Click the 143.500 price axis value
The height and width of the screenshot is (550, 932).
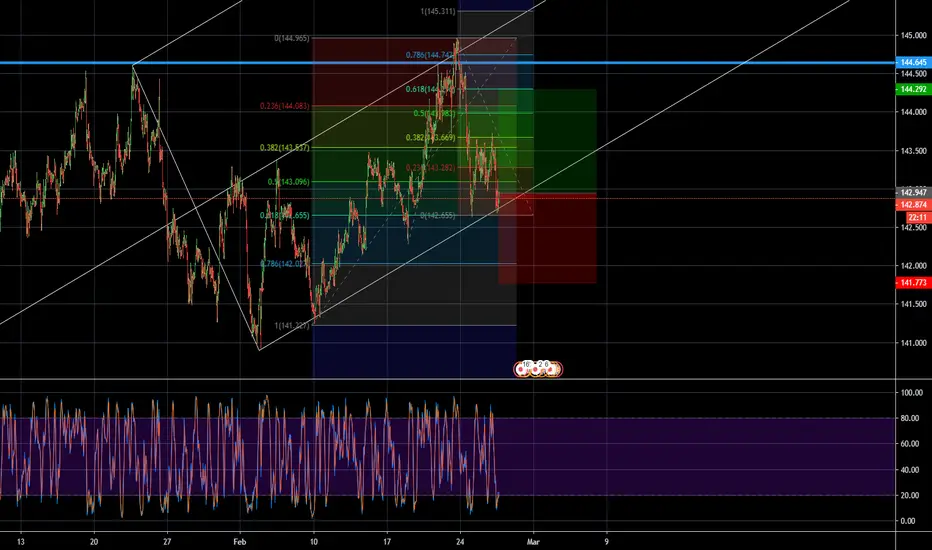(914, 150)
